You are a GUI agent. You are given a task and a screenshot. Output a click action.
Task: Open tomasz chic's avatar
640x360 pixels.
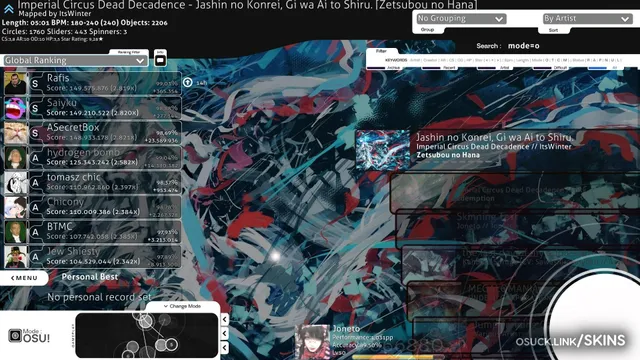[16, 183]
